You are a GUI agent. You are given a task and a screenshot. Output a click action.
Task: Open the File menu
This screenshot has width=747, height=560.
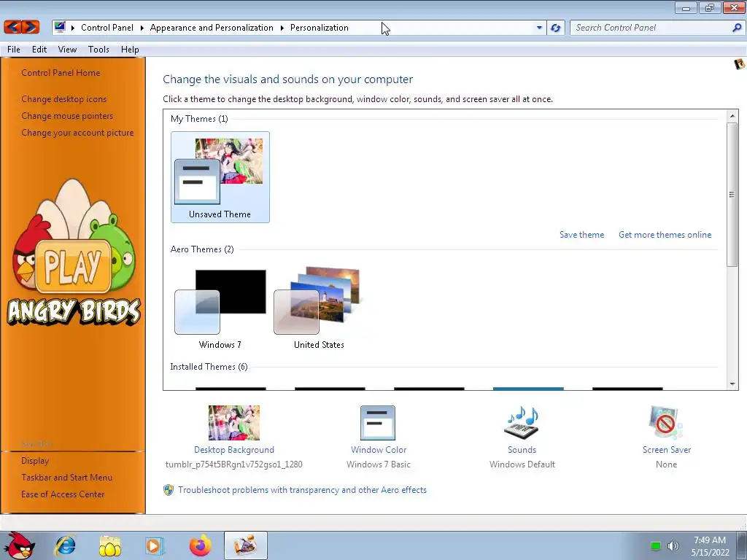[14, 50]
